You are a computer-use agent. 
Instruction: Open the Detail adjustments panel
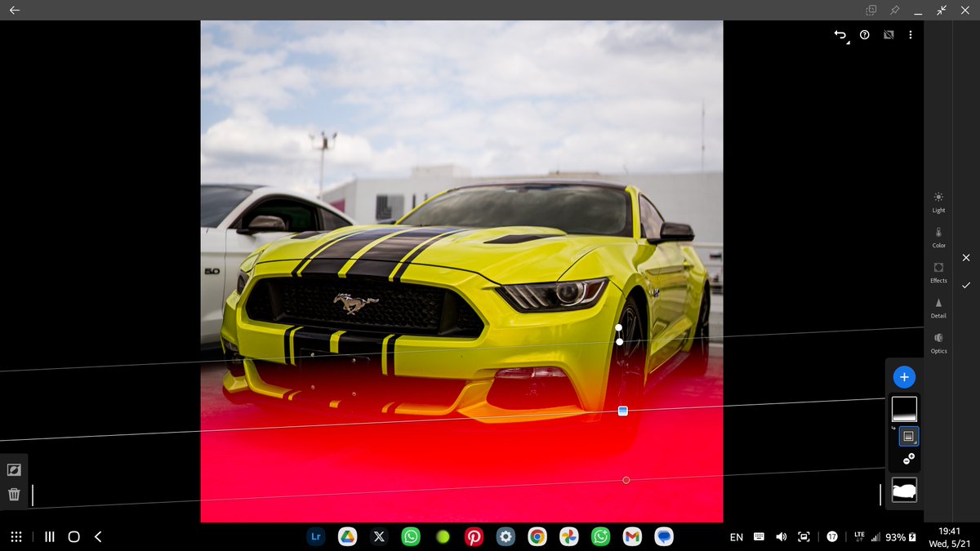click(x=938, y=307)
